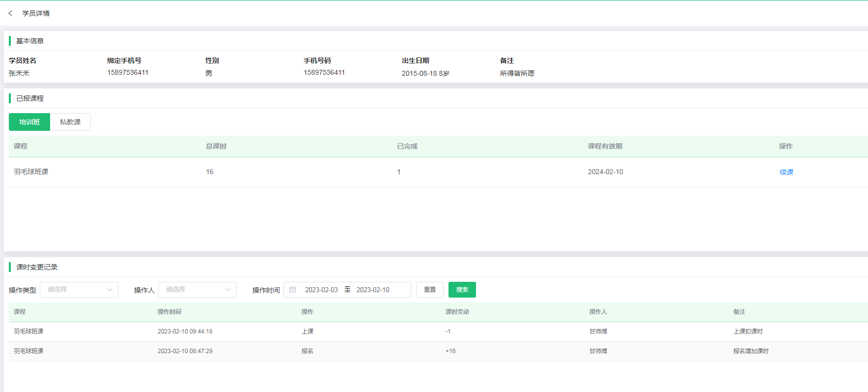Screen dimensions: 868x392
Task: Click the back arrow icon
Action: tap(10, 13)
